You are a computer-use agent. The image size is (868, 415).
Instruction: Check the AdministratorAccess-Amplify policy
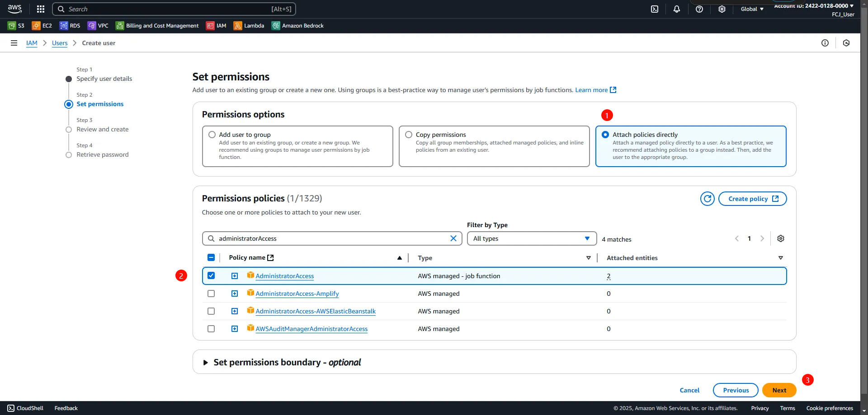click(211, 294)
